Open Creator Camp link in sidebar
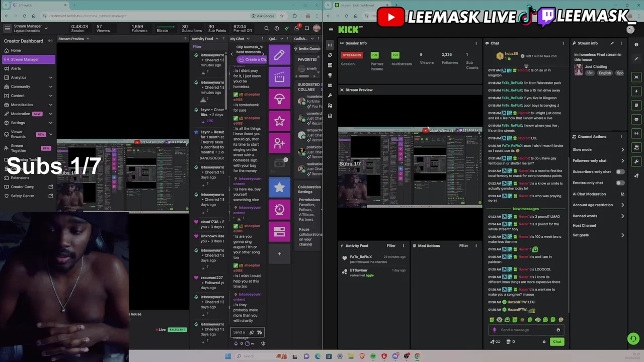 click(x=28, y=187)
